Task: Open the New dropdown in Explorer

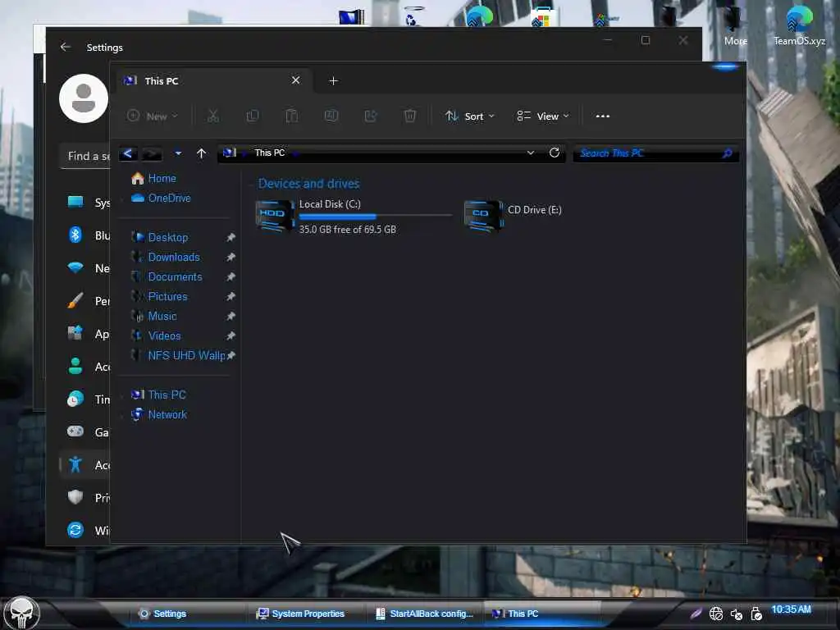Action: pyautogui.click(x=152, y=116)
